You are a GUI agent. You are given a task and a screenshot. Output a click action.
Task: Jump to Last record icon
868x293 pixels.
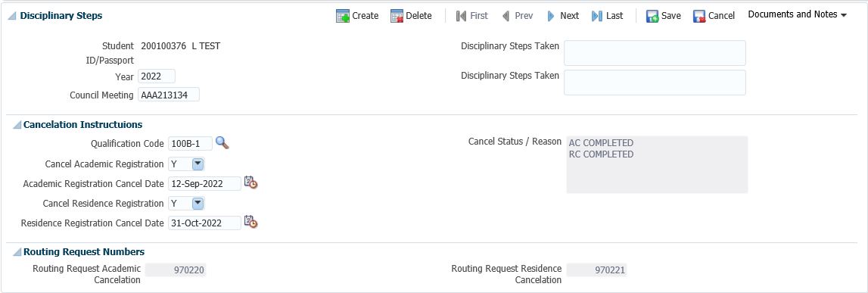click(x=597, y=16)
